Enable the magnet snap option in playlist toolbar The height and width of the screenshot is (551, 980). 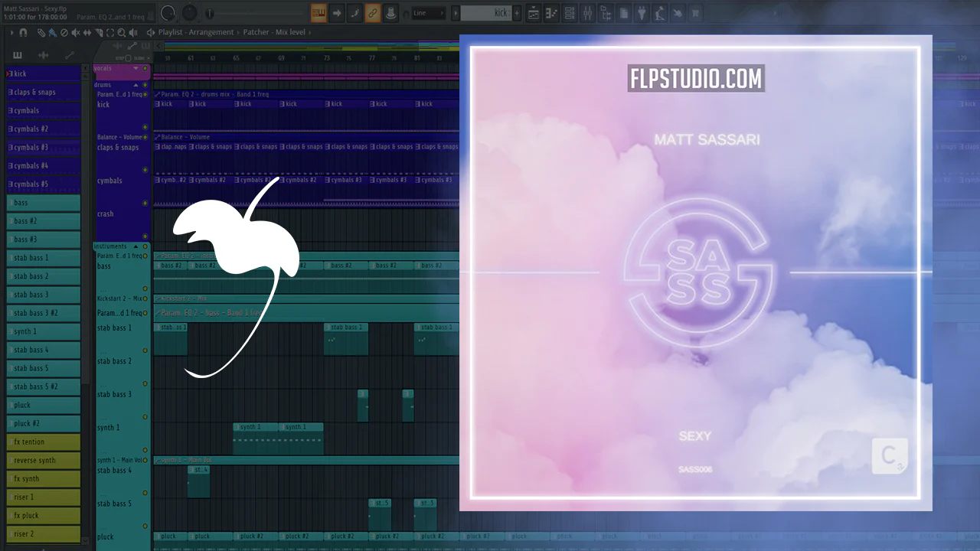click(23, 32)
